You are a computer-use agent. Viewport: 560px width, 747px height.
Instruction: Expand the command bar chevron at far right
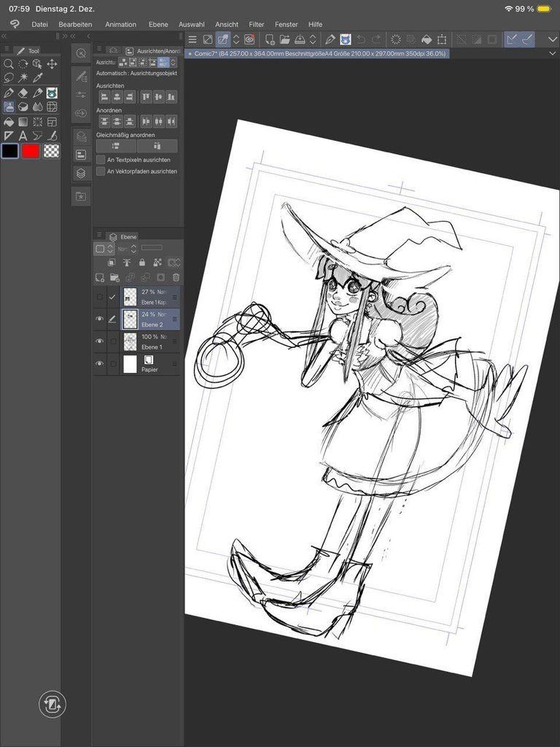[552, 39]
